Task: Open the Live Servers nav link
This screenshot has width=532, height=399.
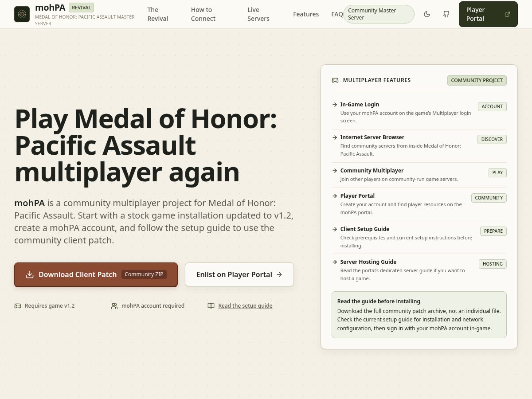Action: pyautogui.click(x=258, y=14)
